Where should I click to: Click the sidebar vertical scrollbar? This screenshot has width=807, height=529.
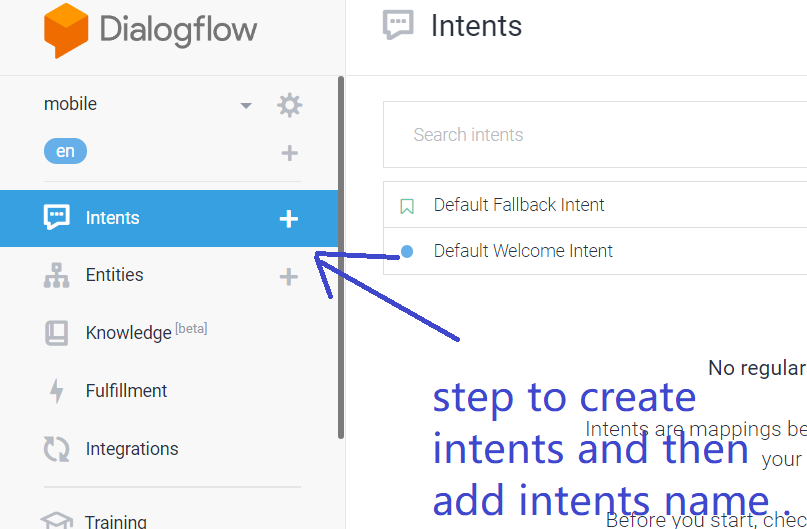341,260
